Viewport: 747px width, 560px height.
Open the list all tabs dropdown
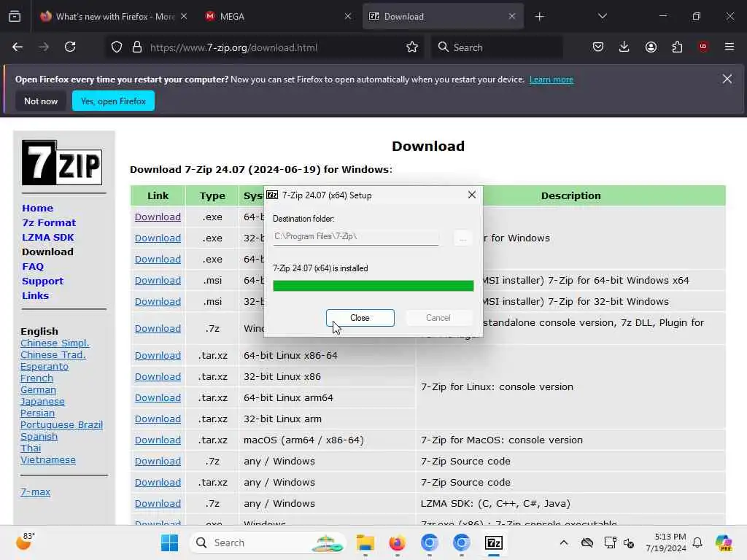602,17
